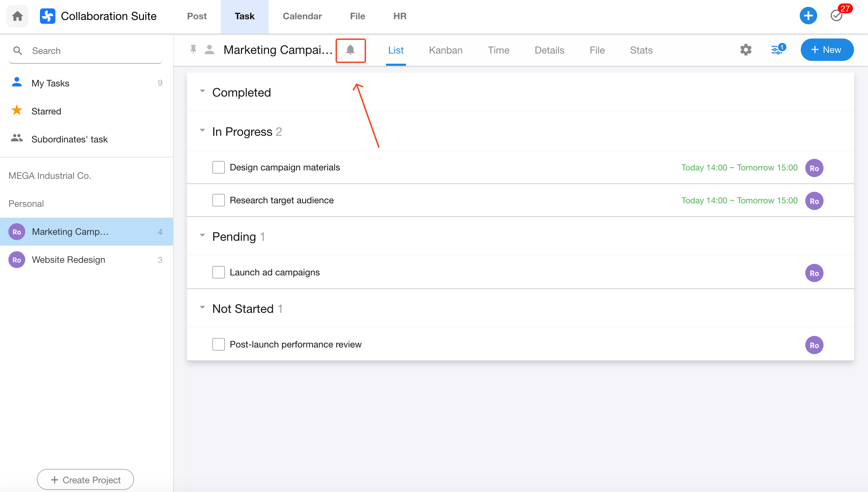Viewport: 868px width, 492px height.
Task: Open the Calendar menu item
Action: [x=302, y=16]
